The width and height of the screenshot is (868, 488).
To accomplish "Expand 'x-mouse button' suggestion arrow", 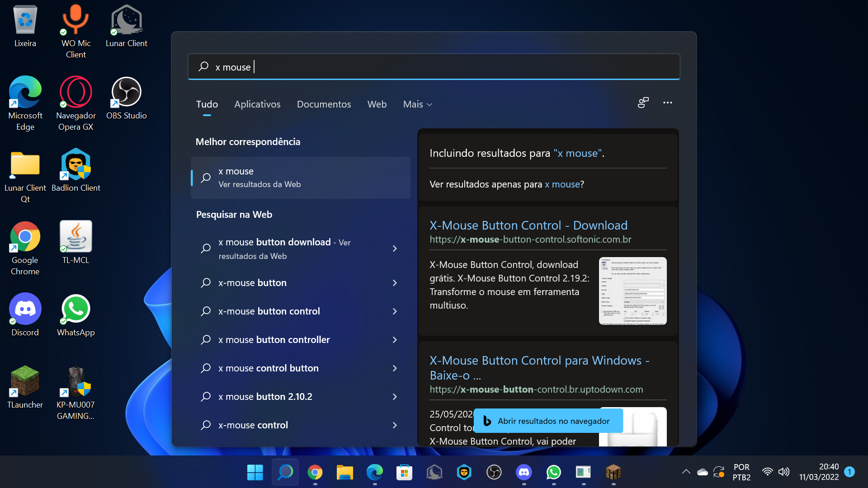I will [395, 283].
